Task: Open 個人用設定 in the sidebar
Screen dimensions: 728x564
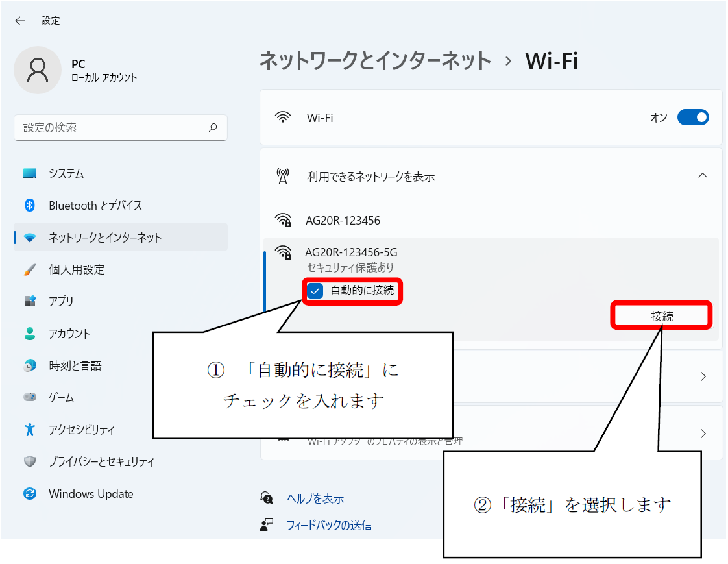Action: click(77, 269)
